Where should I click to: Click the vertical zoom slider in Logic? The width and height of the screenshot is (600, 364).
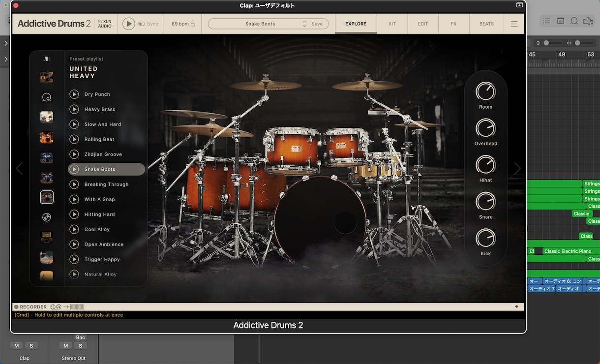(552, 43)
